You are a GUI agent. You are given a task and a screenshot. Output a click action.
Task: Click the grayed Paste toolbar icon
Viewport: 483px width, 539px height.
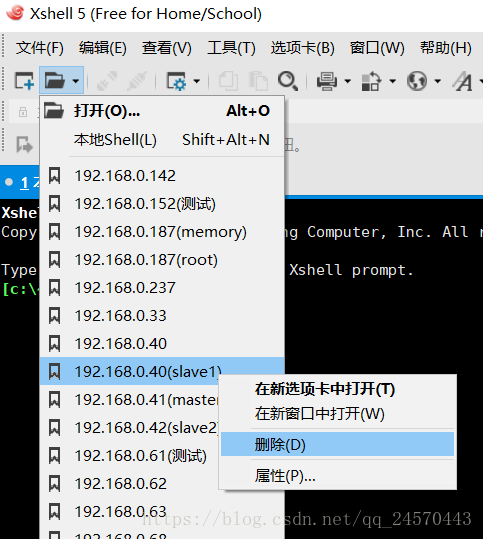click(x=258, y=81)
